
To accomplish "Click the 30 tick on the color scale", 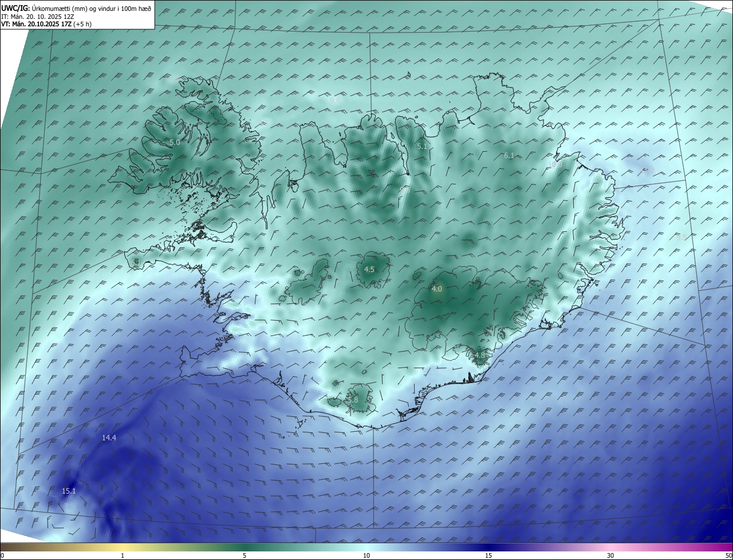I will (x=610, y=555).
